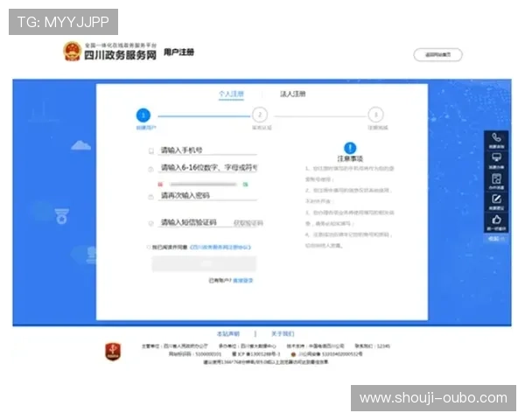Click step 2 circle in the progress bar
Screen dimensions: 525x420
tap(260, 115)
